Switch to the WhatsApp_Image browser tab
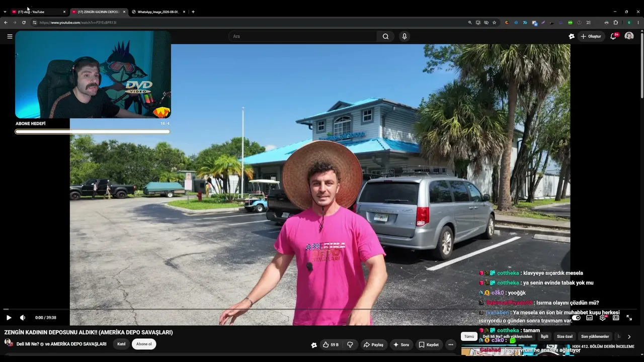This screenshot has height=362, width=644. click(158, 12)
